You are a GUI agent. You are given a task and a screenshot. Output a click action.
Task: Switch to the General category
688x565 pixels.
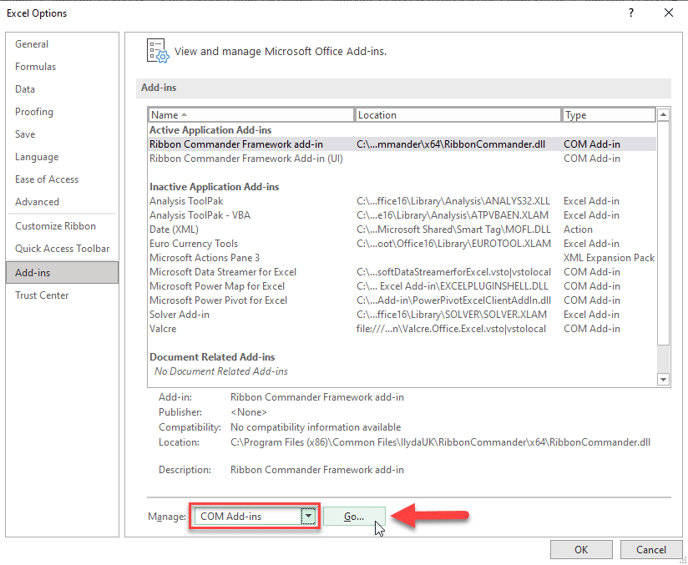click(32, 44)
